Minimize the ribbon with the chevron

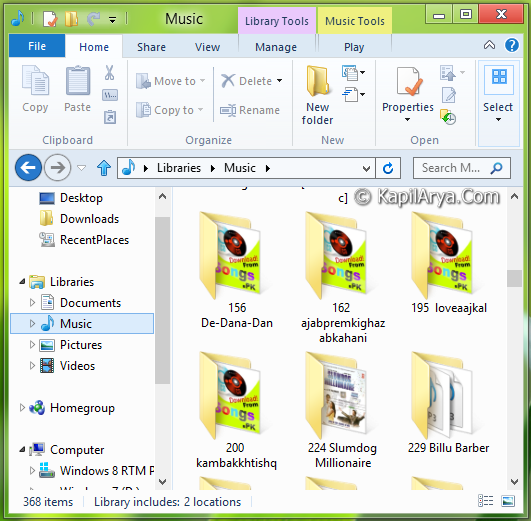coord(489,45)
